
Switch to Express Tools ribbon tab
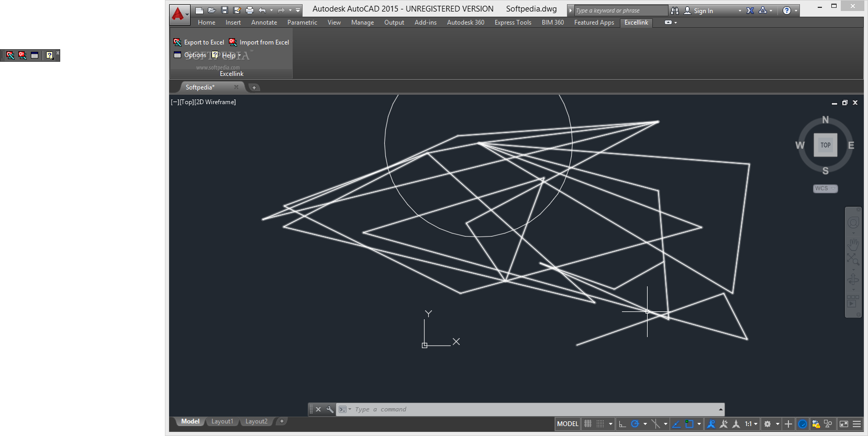coord(513,23)
